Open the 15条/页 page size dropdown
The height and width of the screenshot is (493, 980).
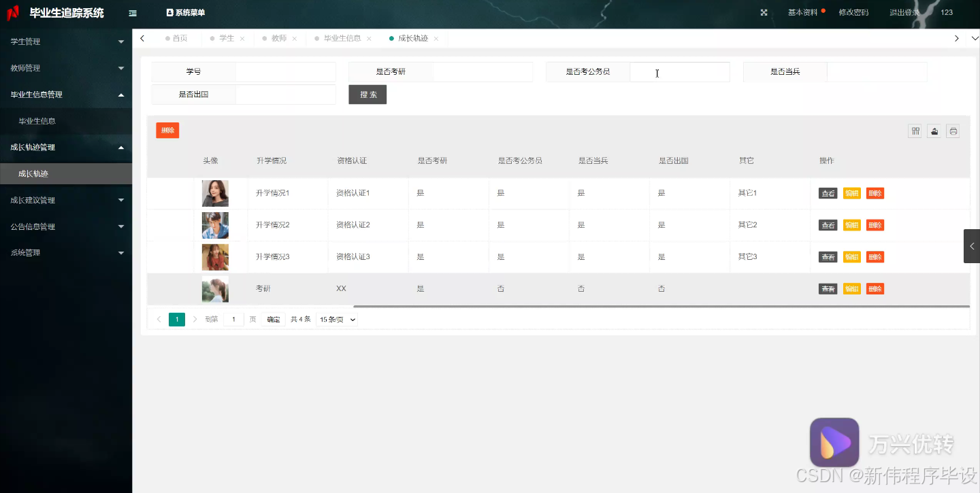tap(337, 320)
